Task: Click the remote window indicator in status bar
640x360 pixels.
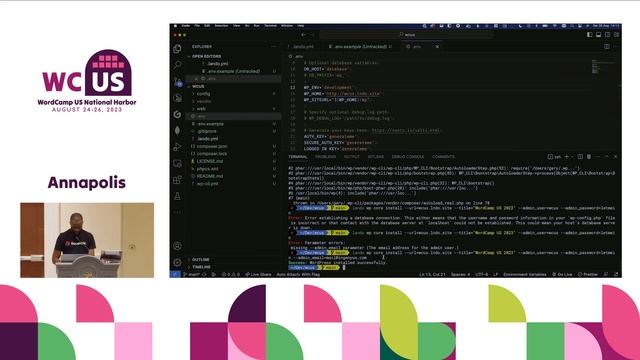Action: click(x=175, y=274)
